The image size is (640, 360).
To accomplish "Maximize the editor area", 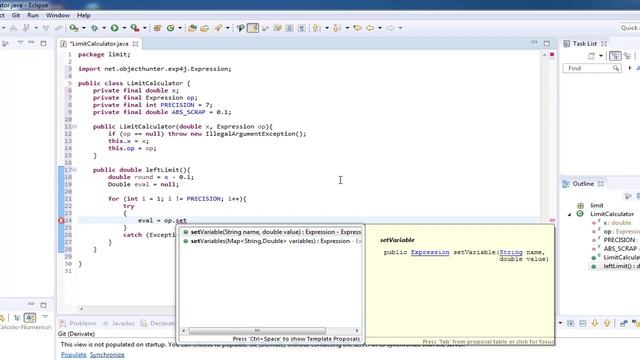I will click(x=547, y=43).
